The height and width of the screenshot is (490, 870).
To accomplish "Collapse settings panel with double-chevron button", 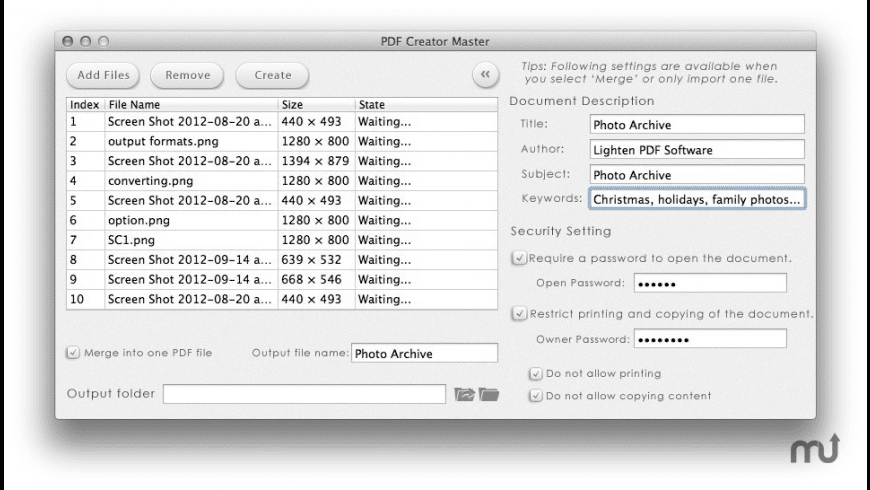I will click(x=485, y=74).
